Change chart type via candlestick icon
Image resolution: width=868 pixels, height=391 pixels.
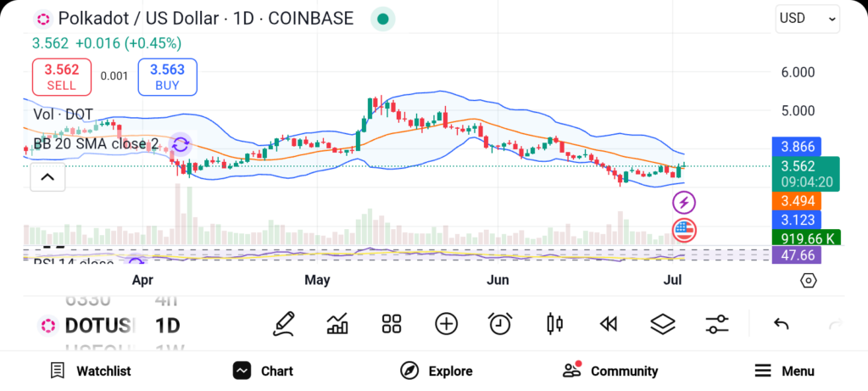click(x=555, y=323)
